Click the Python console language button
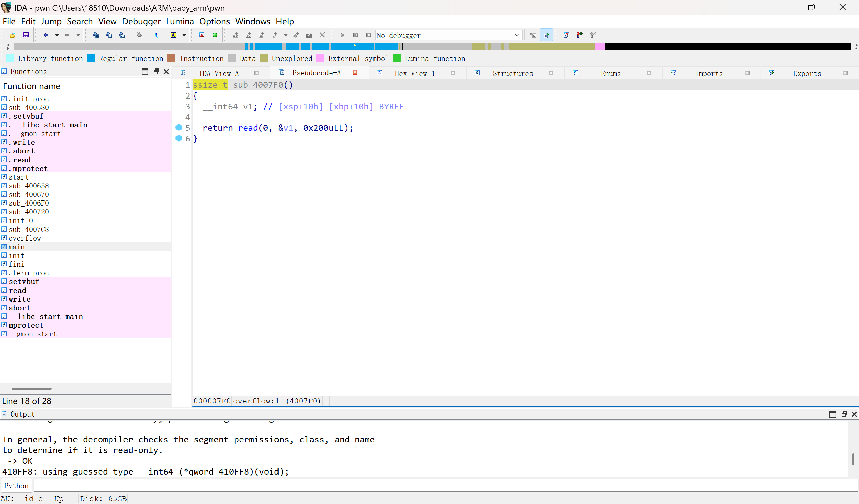Screen dimensions: 859x504 click(x=16, y=486)
